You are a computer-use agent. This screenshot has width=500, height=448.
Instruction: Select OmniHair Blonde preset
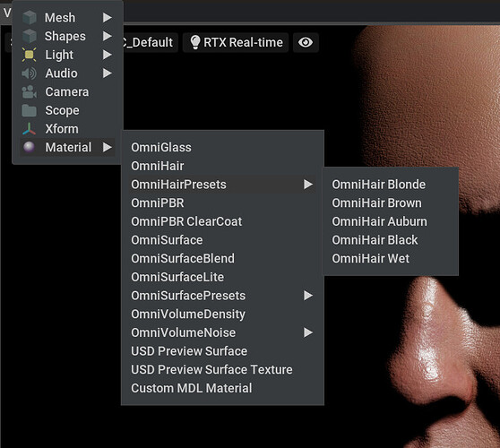(x=378, y=185)
